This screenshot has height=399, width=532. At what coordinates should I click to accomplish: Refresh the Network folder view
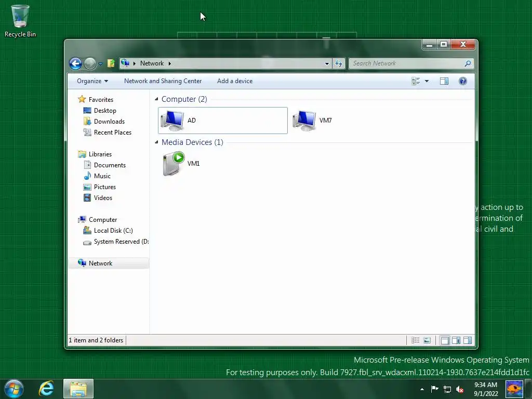pyautogui.click(x=339, y=63)
